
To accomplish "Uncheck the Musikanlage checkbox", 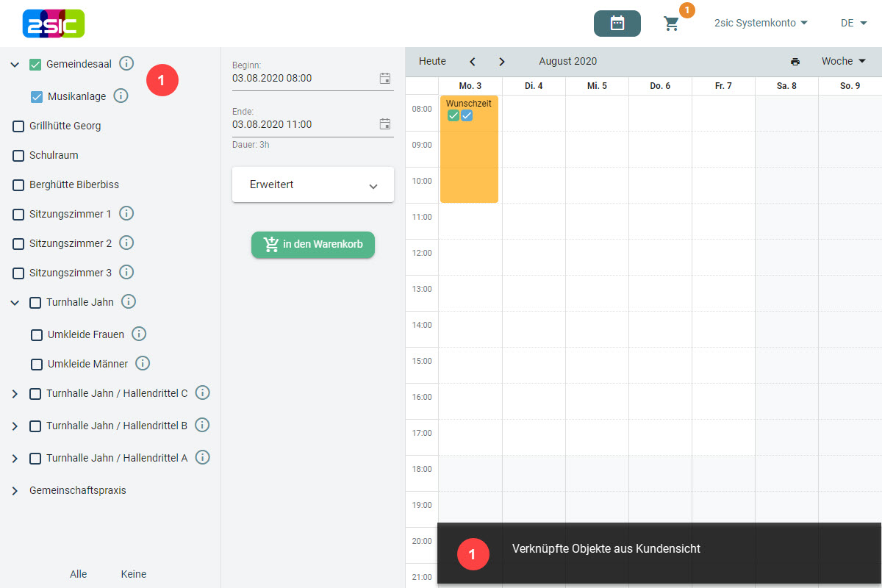I will 37,97.
